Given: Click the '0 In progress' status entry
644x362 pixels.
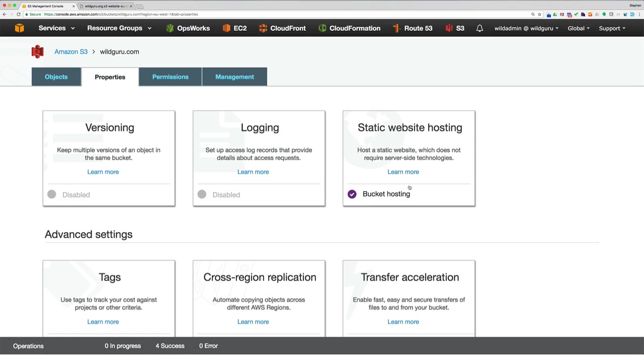Looking at the screenshot, I should [x=123, y=346].
